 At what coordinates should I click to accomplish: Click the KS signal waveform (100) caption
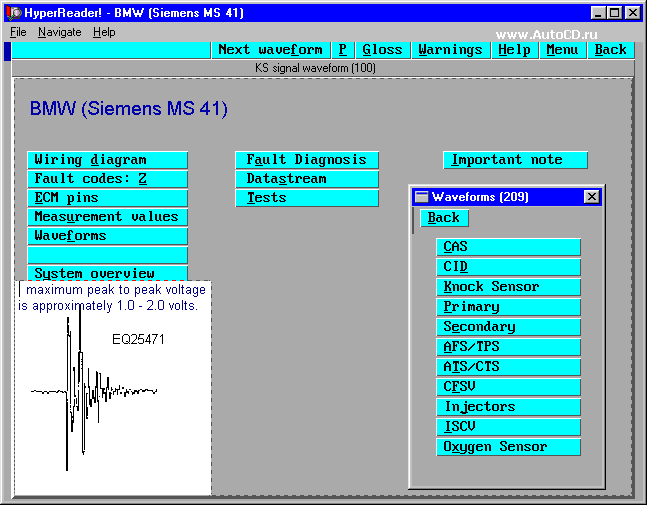point(315,68)
